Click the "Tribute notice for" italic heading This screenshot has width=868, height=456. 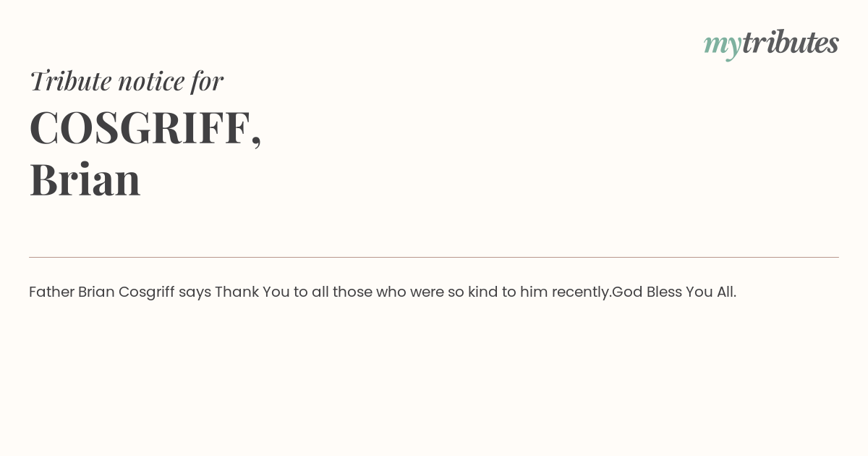(x=126, y=81)
